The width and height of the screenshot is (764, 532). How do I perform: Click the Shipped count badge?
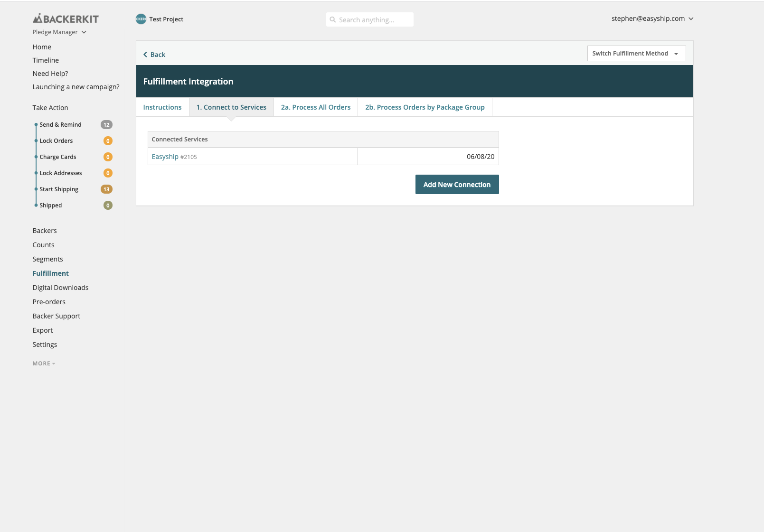(x=108, y=205)
